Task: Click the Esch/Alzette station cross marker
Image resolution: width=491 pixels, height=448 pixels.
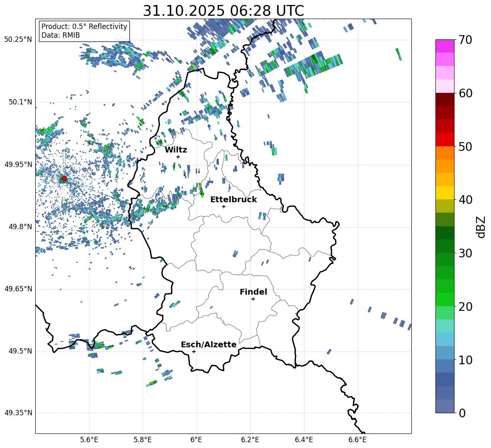Action: pyautogui.click(x=194, y=351)
